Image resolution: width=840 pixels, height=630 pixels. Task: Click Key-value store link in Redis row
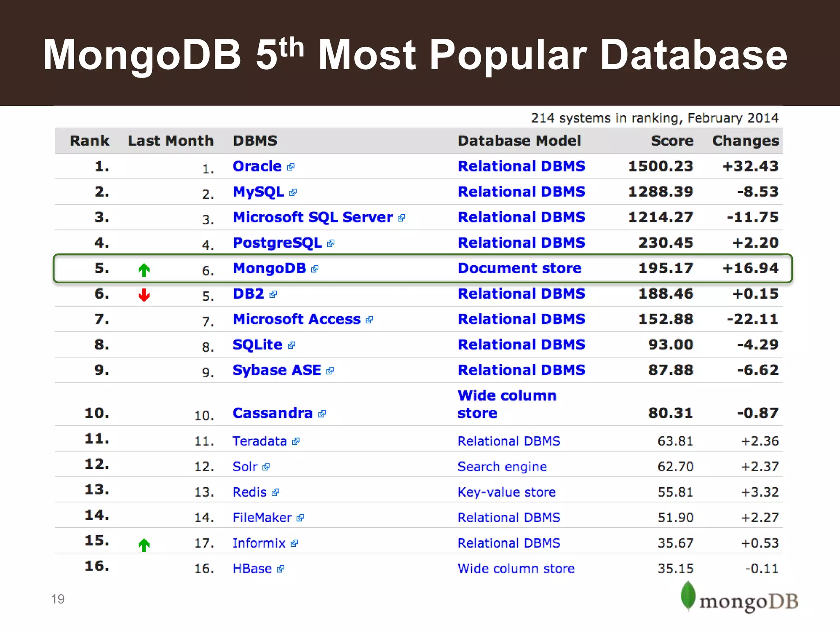coord(507,492)
